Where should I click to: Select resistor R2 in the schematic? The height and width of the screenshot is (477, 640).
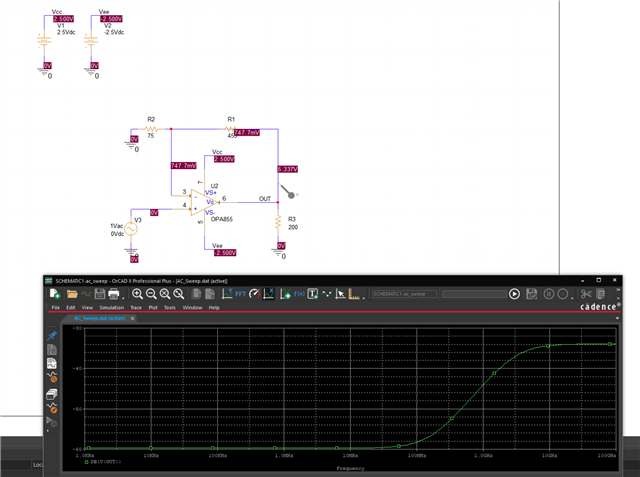pyautogui.click(x=151, y=129)
